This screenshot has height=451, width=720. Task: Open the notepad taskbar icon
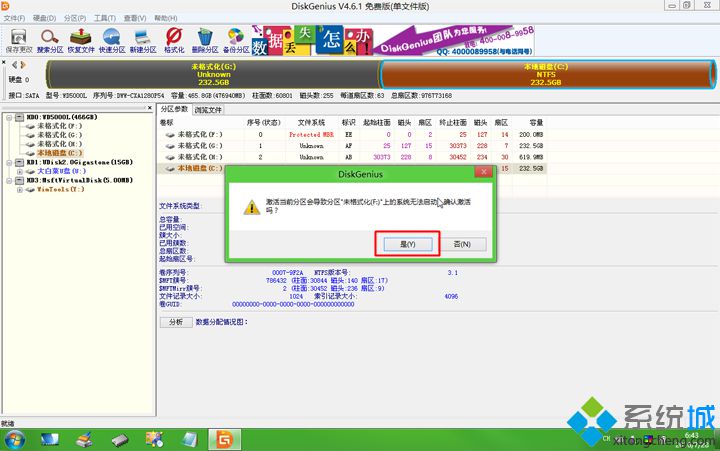click(189, 440)
